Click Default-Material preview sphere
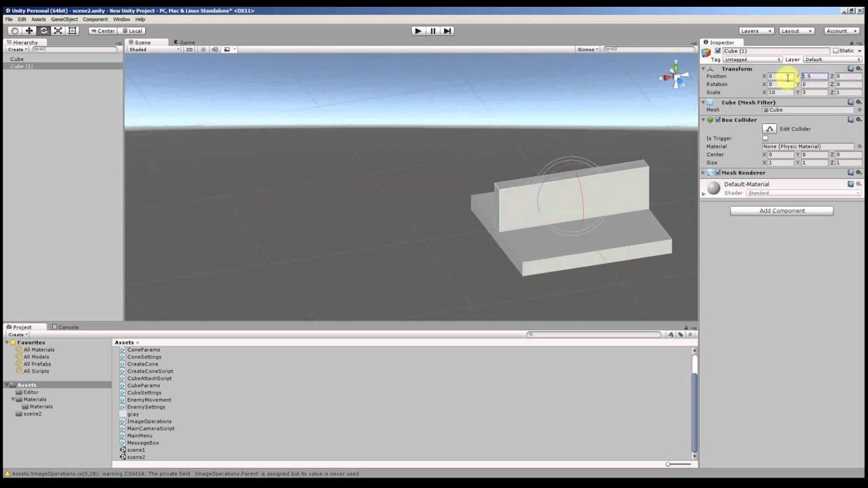868x488 pixels. [713, 188]
